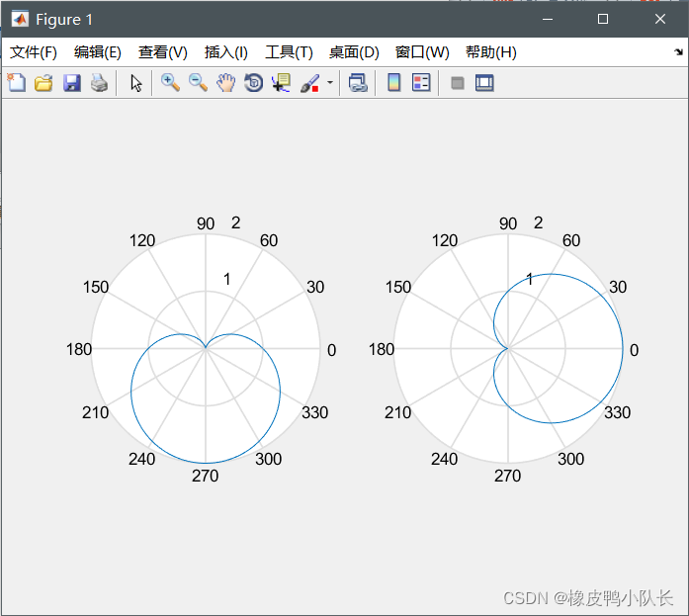The height and width of the screenshot is (616, 689).
Task: Click the 120 label on the right polar plot
Action: pyautogui.click(x=445, y=240)
